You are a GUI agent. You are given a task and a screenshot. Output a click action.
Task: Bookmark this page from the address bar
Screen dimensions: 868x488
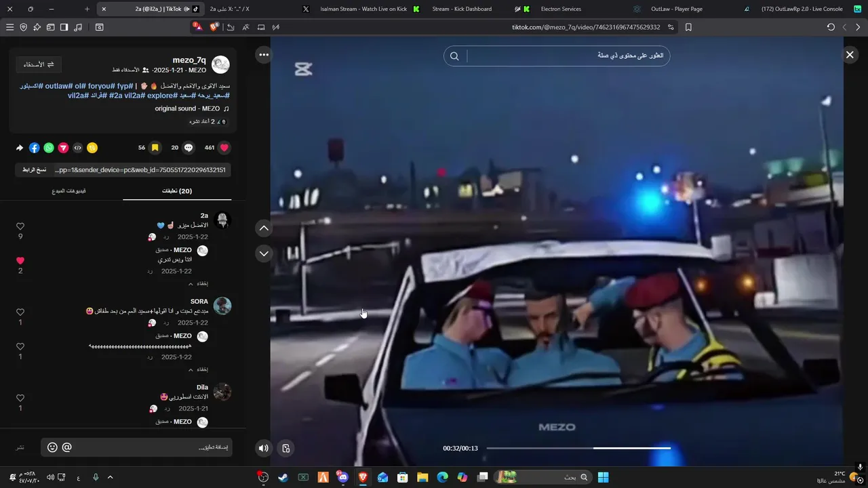pyautogui.click(x=688, y=27)
